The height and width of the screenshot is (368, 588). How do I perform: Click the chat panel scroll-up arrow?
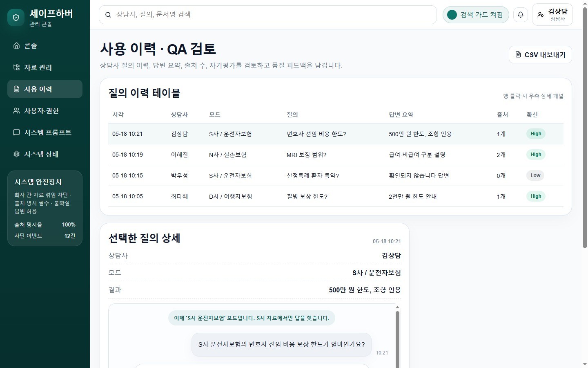click(397, 307)
